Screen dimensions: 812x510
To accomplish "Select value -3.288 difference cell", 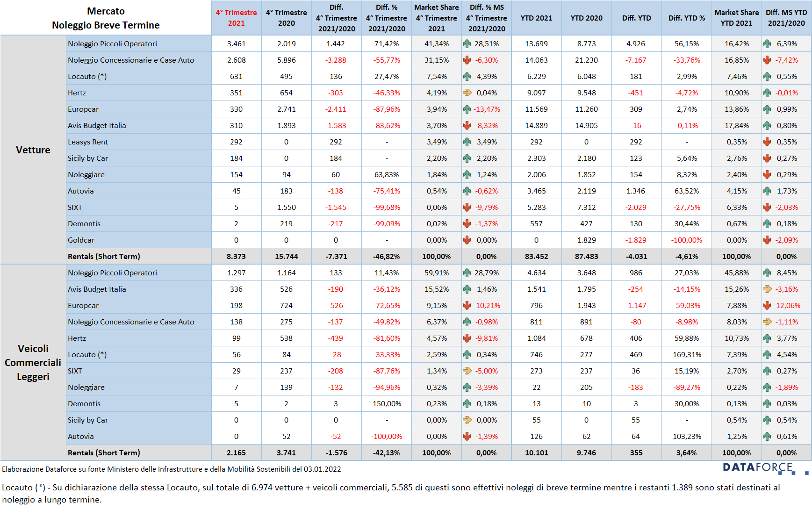I will click(x=336, y=60).
